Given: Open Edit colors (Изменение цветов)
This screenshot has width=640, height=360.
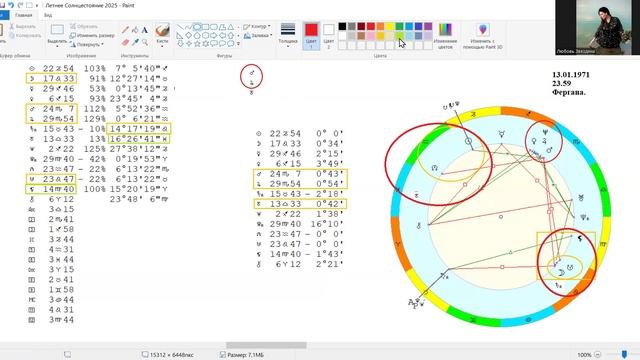Looking at the screenshot, I should (445, 36).
